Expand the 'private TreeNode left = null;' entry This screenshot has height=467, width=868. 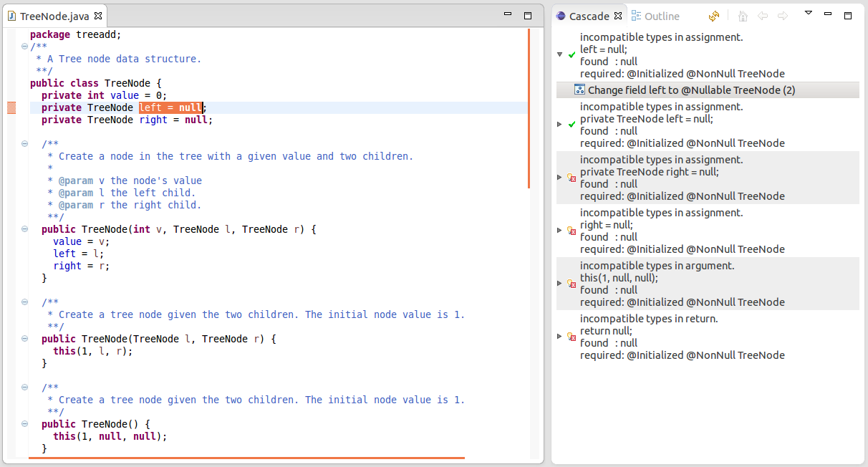click(x=560, y=125)
